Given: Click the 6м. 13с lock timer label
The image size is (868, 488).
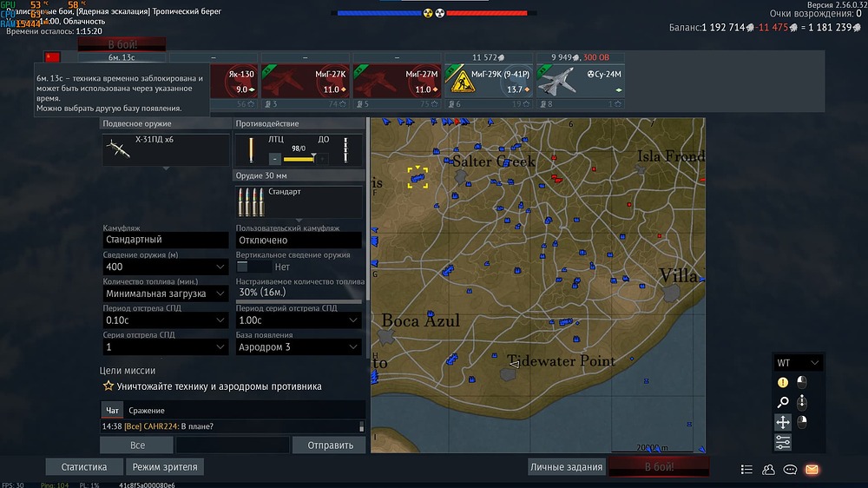Looking at the screenshot, I should pos(122,57).
